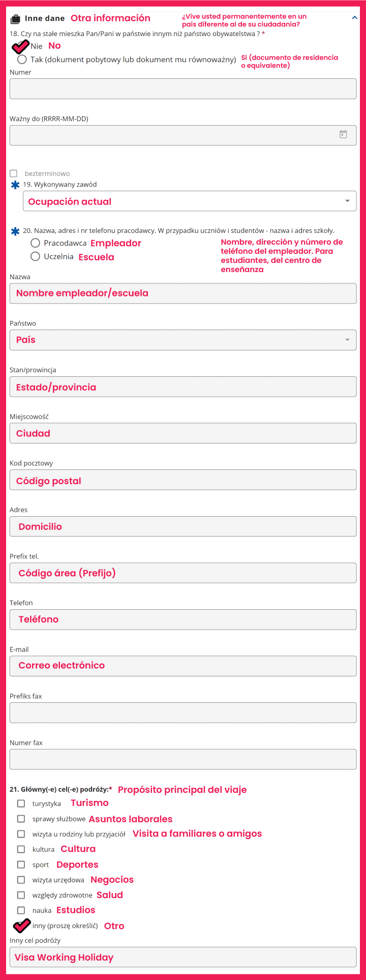Tick the bezterminowo checkbox
This screenshot has height=980, width=366.
(14, 173)
